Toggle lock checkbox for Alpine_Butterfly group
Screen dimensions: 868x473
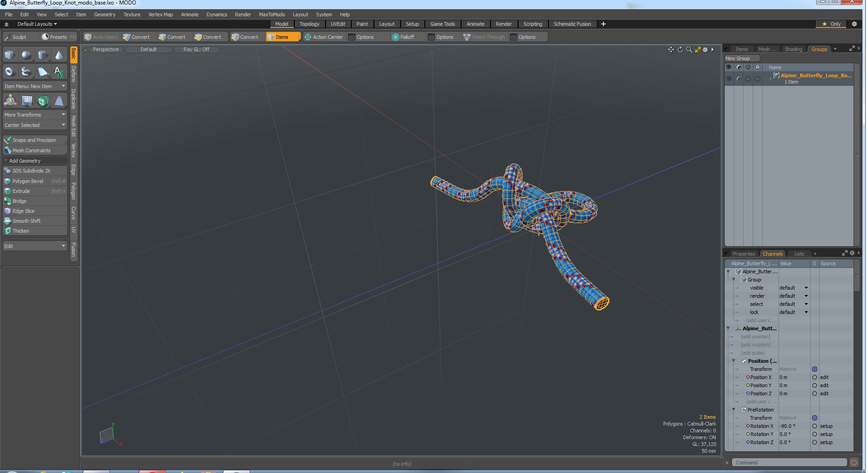[758, 79]
